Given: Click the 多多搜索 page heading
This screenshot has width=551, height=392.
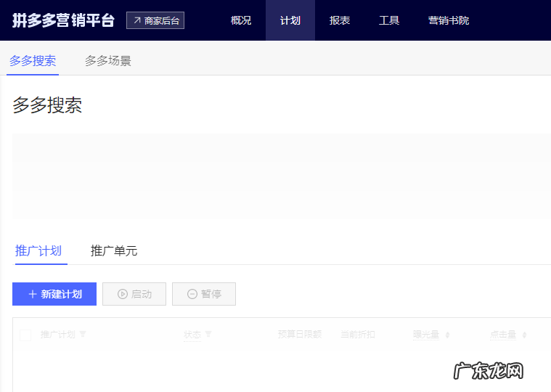Looking at the screenshot, I should click(x=47, y=105).
